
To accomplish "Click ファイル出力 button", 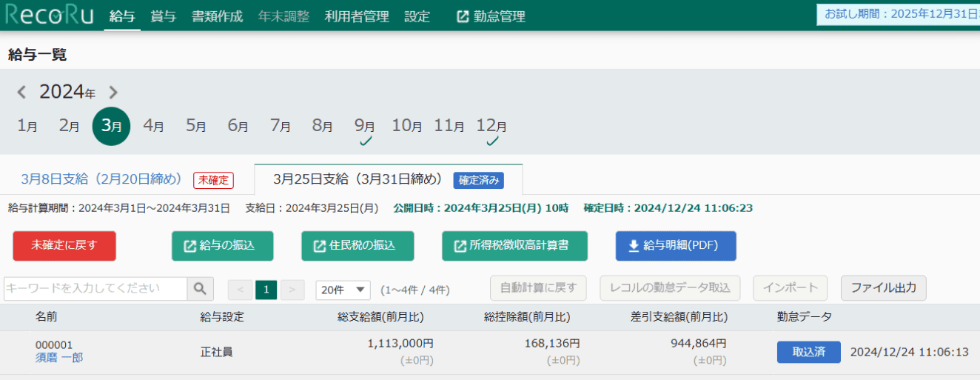I will click(x=883, y=287).
